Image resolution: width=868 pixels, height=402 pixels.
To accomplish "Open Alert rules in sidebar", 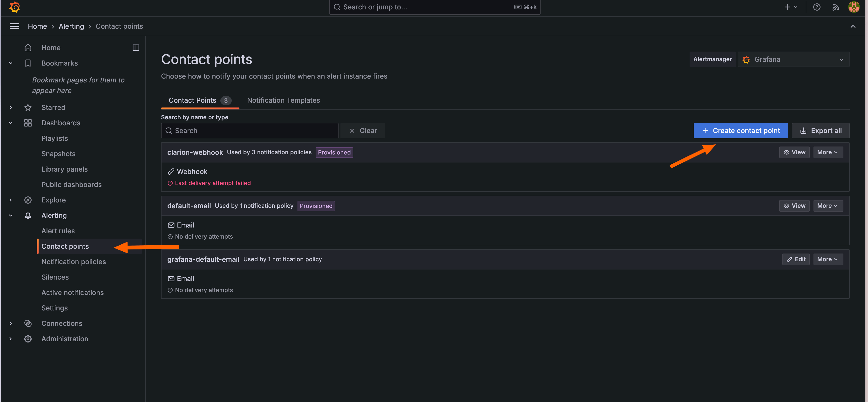I will [x=58, y=231].
